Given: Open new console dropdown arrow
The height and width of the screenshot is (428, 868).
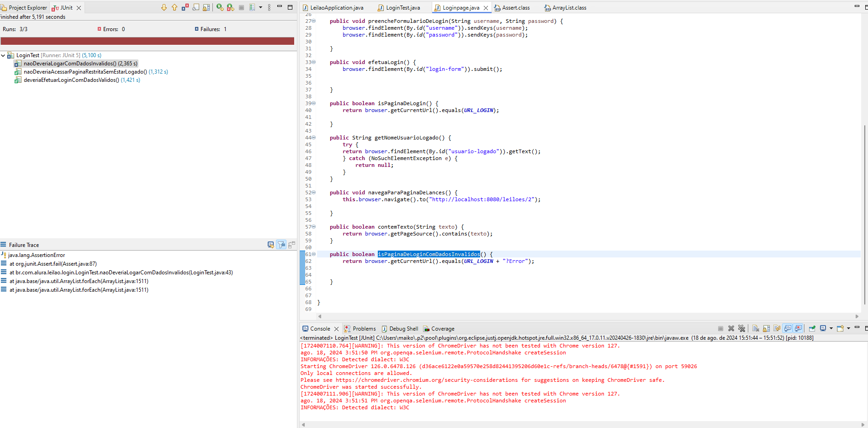Looking at the screenshot, I should 848,328.
